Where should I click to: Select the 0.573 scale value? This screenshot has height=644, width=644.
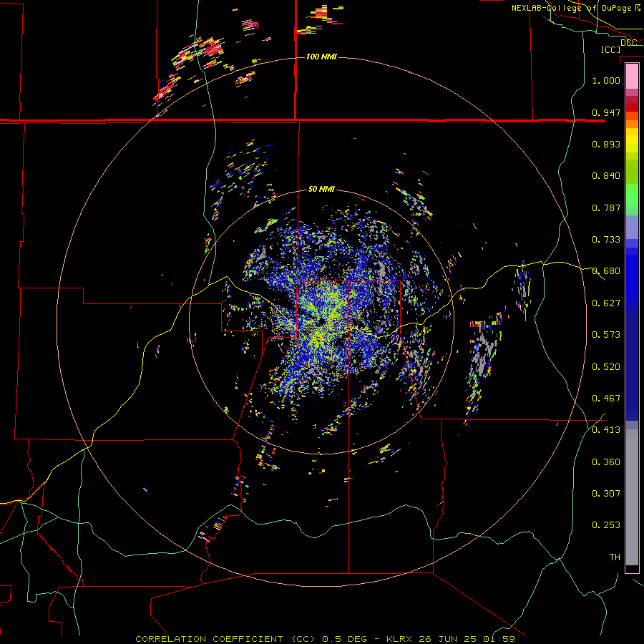point(606,335)
